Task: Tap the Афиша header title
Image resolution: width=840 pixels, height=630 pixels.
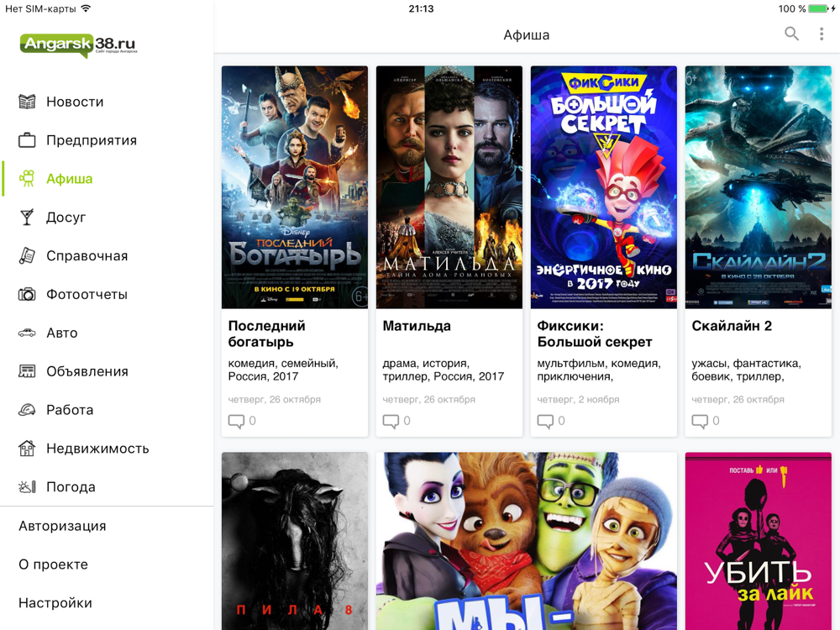Action: click(527, 34)
